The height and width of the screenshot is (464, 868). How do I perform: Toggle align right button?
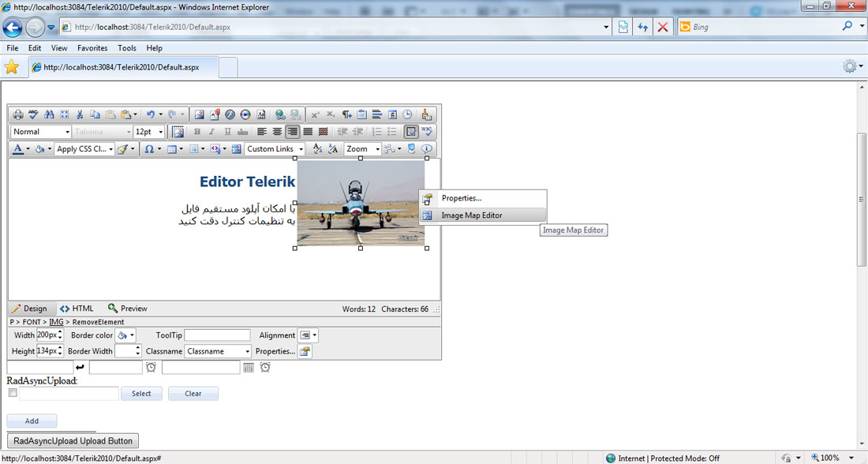tap(292, 132)
